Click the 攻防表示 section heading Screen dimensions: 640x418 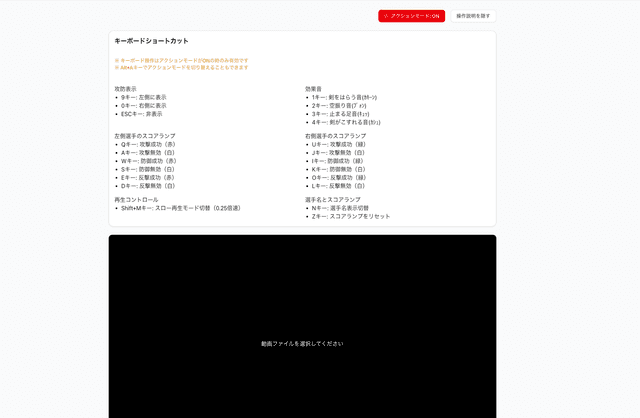coord(126,89)
